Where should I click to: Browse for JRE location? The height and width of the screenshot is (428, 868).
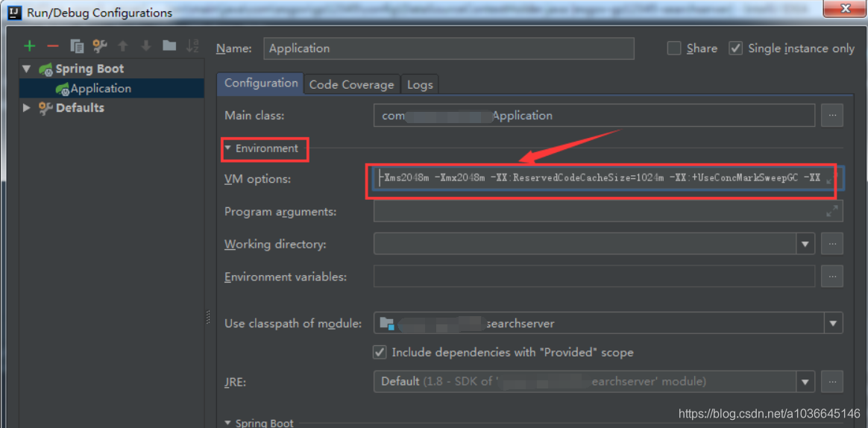832,381
